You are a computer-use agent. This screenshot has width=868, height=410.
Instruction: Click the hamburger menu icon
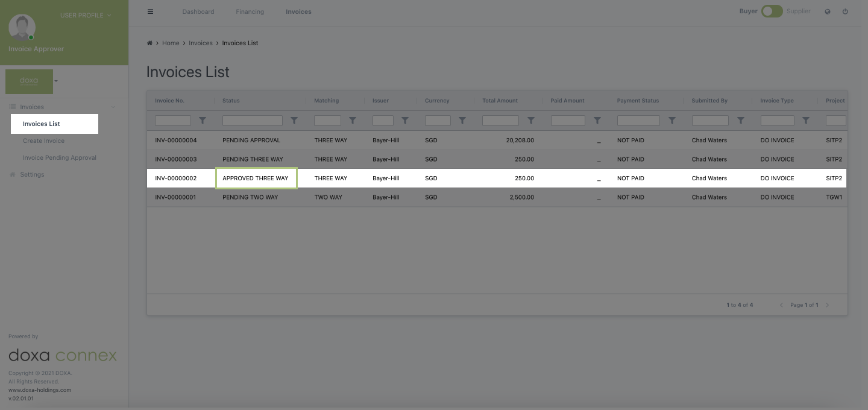pos(151,11)
